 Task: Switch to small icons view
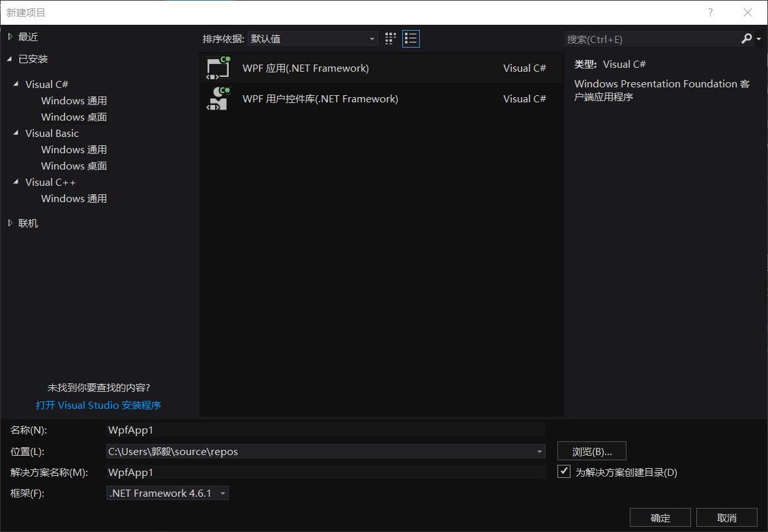tap(391, 38)
